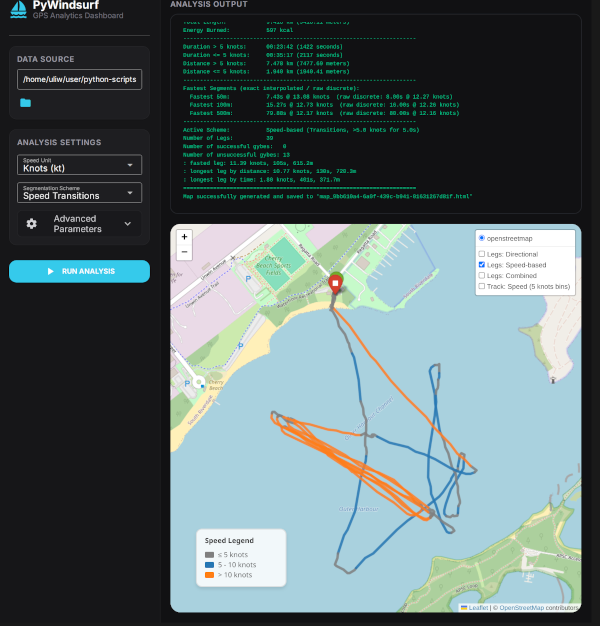The height and width of the screenshot is (626, 600).
Task: Click the 'Number of Legs' output line
Action: (228, 138)
